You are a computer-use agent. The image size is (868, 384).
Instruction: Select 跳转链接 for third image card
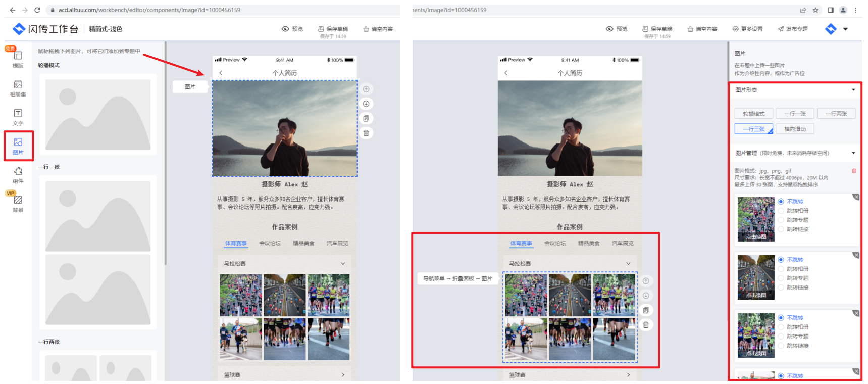(x=793, y=346)
